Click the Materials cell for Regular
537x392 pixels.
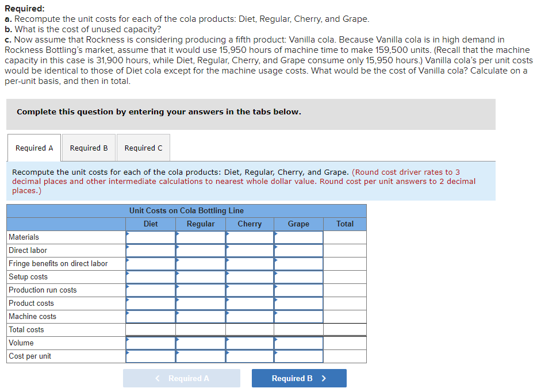pyautogui.click(x=201, y=237)
